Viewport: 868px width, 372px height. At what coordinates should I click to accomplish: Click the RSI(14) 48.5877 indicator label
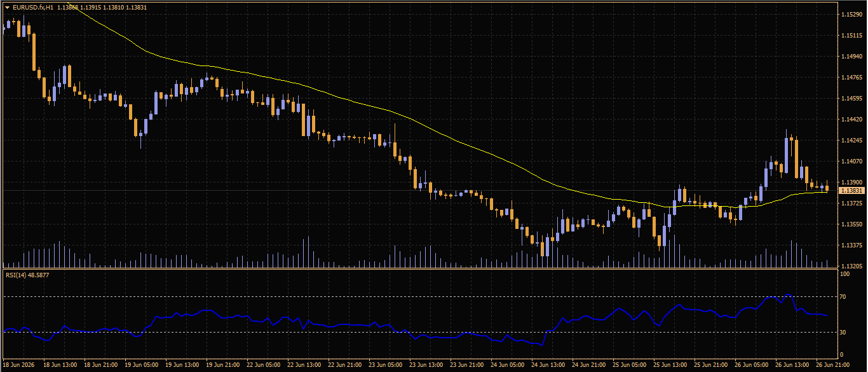pos(27,275)
